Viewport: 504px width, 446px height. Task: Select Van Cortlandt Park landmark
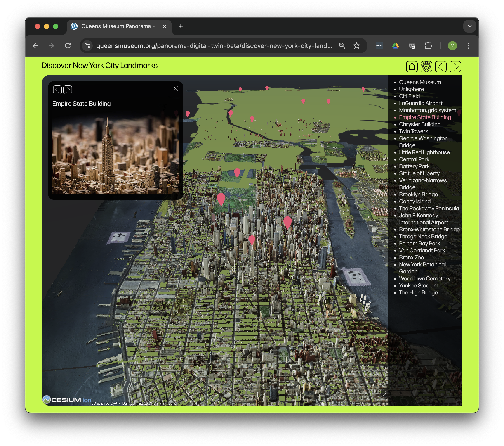point(422,250)
